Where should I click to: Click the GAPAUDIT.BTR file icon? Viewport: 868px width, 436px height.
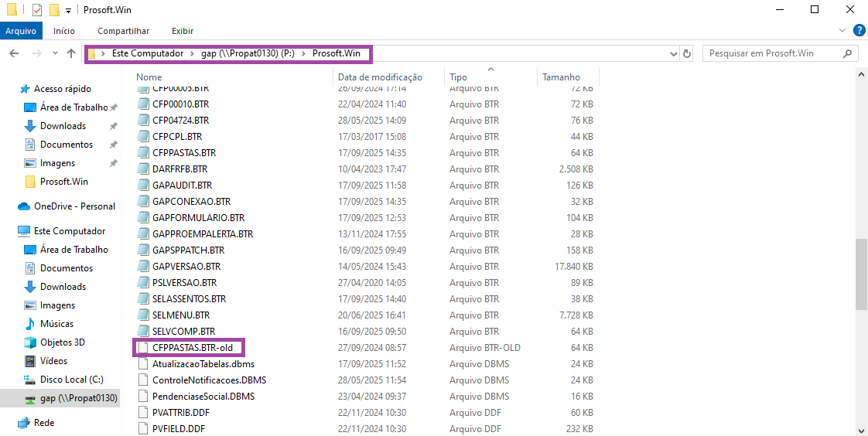(143, 185)
